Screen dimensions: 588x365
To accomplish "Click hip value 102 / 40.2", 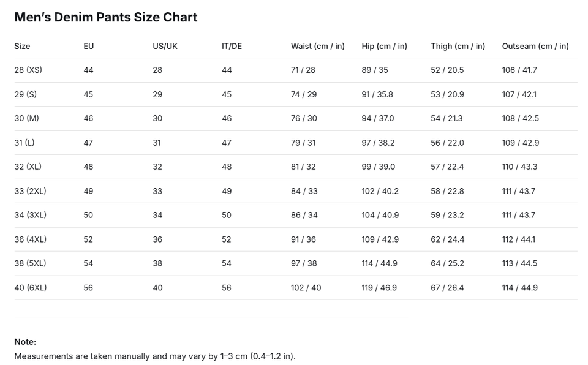I will point(380,191).
